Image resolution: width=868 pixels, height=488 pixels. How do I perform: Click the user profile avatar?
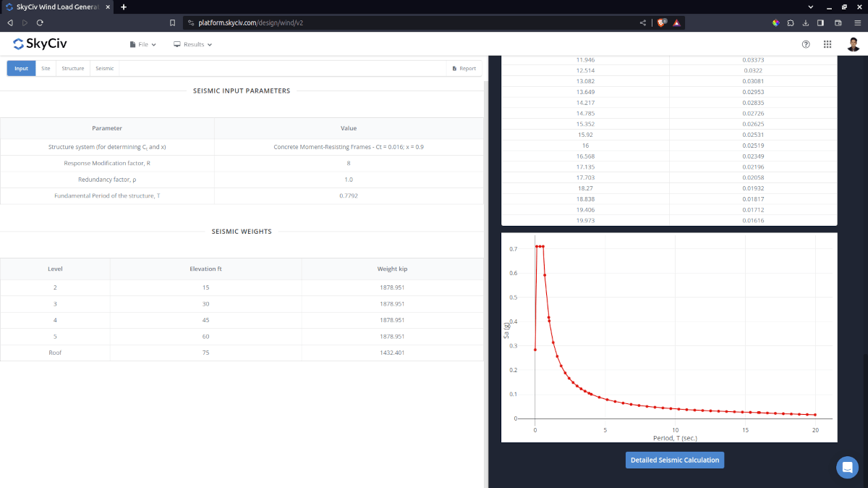coord(854,43)
